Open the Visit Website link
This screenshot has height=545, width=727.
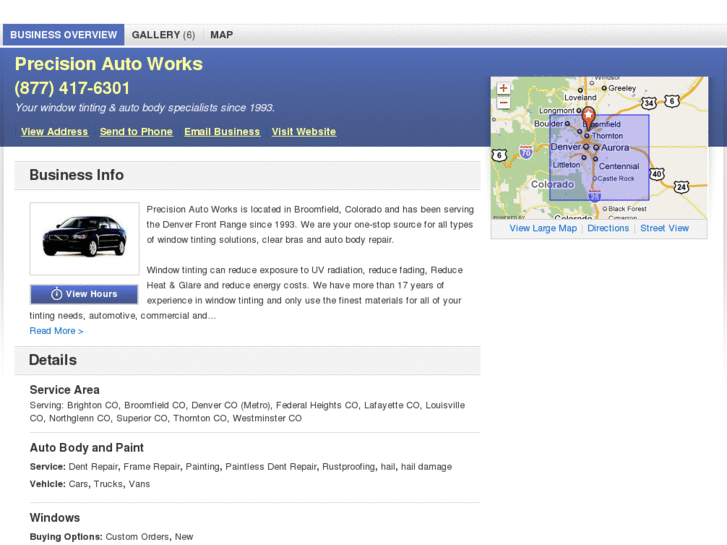[304, 132]
